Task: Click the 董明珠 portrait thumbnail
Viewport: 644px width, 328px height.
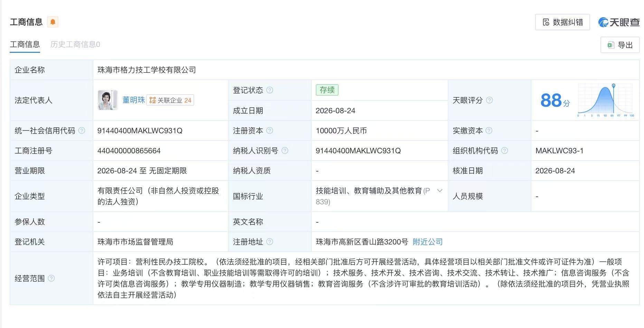Action: click(x=108, y=100)
